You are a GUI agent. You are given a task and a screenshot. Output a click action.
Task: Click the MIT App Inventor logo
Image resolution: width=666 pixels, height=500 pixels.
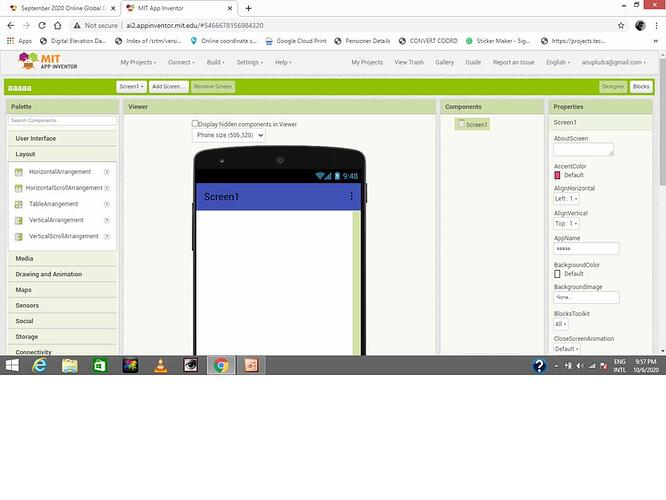pos(48,62)
